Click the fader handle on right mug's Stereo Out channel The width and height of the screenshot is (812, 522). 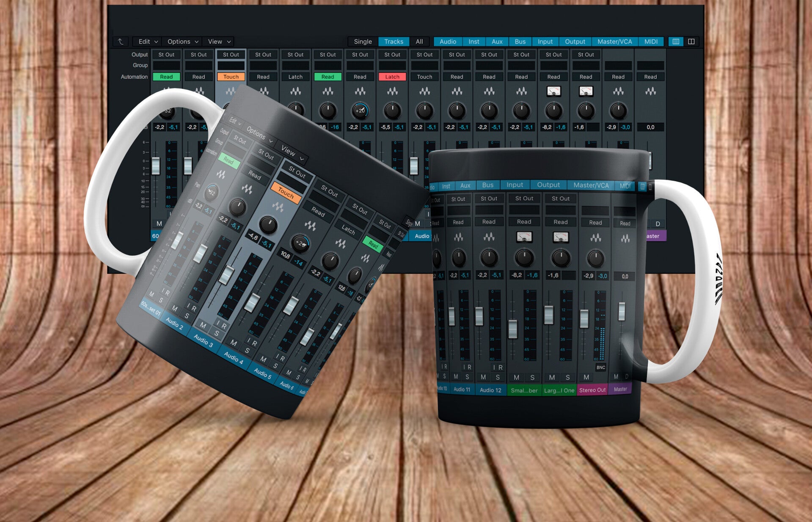tap(584, 319)
